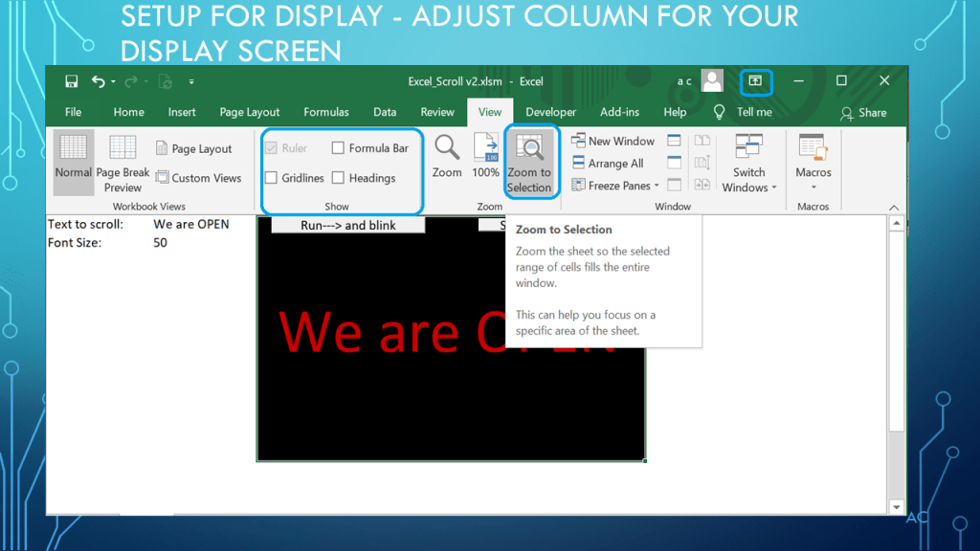
Task: Open the Switch Windows dropdown
Action: [749, 165]
